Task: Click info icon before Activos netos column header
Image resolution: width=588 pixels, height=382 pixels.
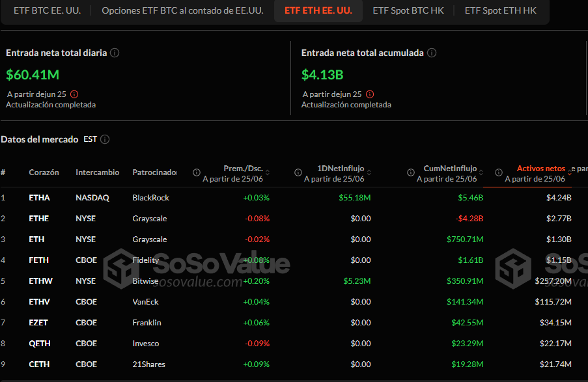Action: point(499,172)
